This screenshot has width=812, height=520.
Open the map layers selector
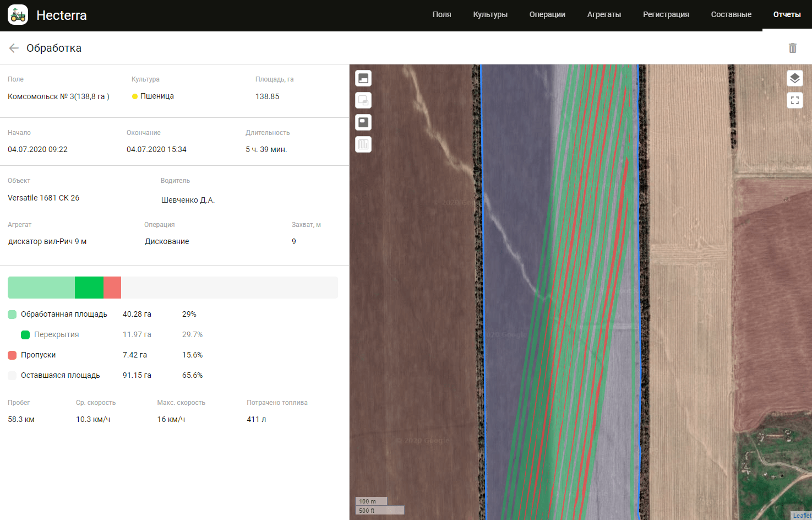[794, 78]
